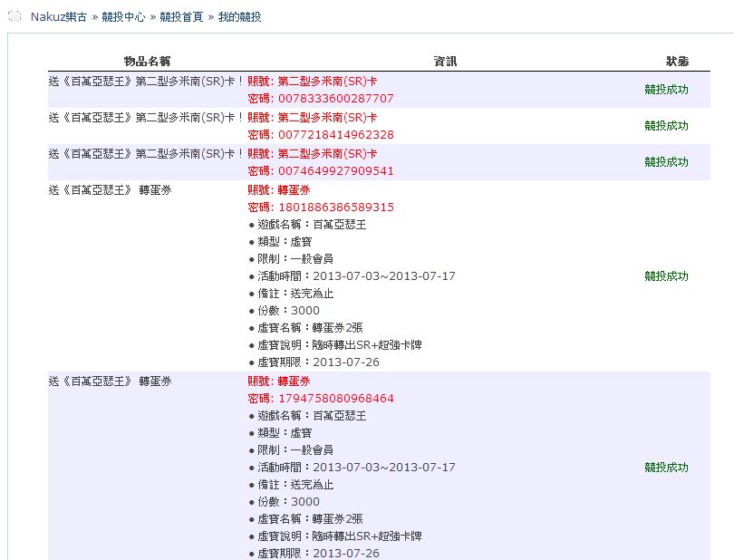Click 競投成功 status for password 007464992790​9541
734x560 pixels.
[666, 162]
